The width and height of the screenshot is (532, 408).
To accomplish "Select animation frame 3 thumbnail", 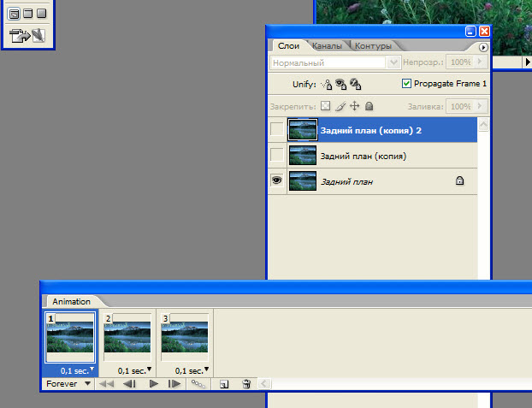I will (x=185, y=337).
